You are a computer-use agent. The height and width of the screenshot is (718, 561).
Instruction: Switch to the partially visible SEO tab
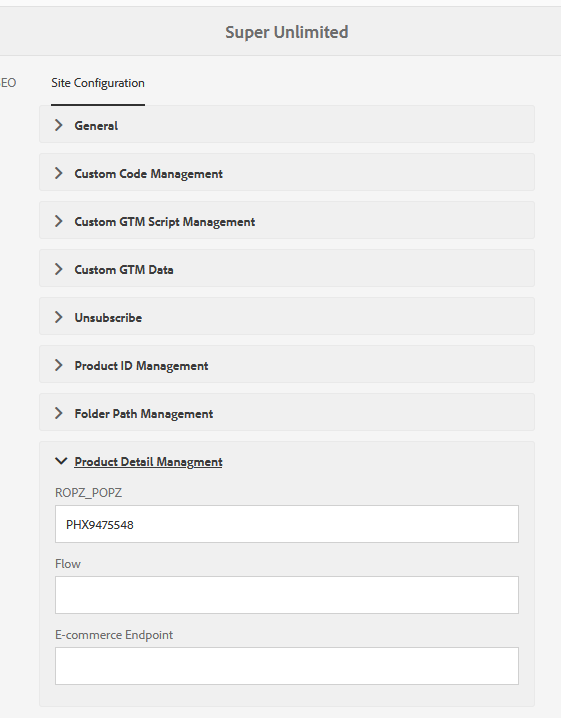pos(8,83)
